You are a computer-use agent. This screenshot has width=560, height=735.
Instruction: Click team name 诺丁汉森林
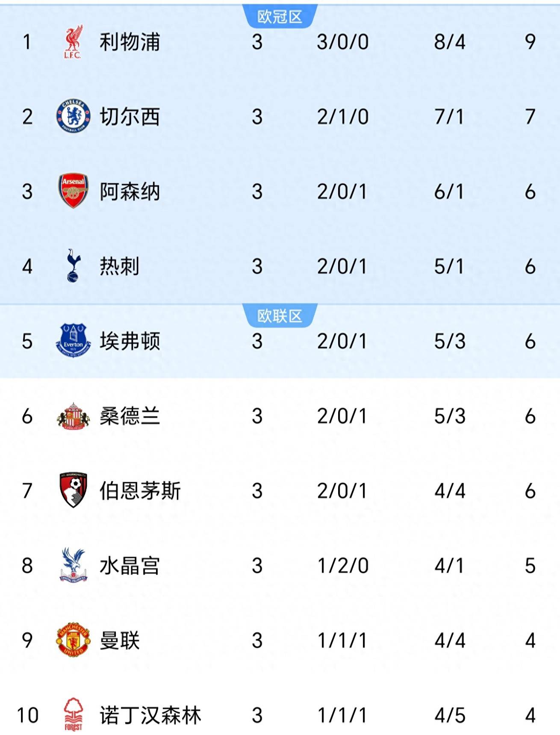pos(150,715)
